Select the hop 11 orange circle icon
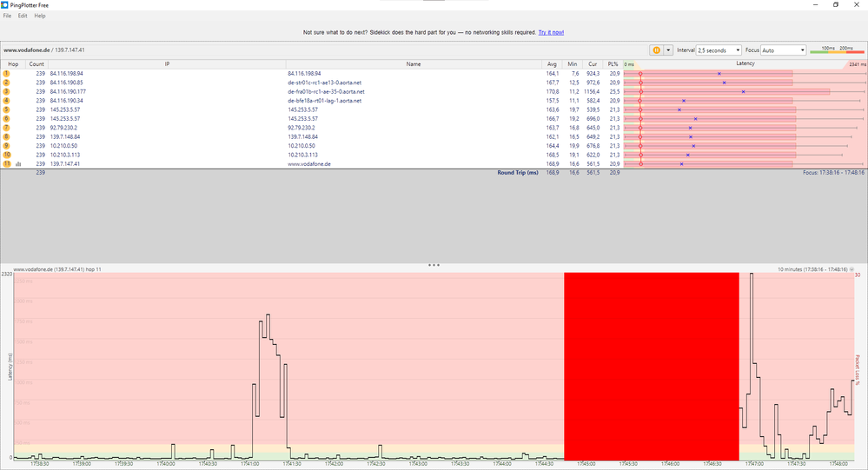 (x=7, y=164)
